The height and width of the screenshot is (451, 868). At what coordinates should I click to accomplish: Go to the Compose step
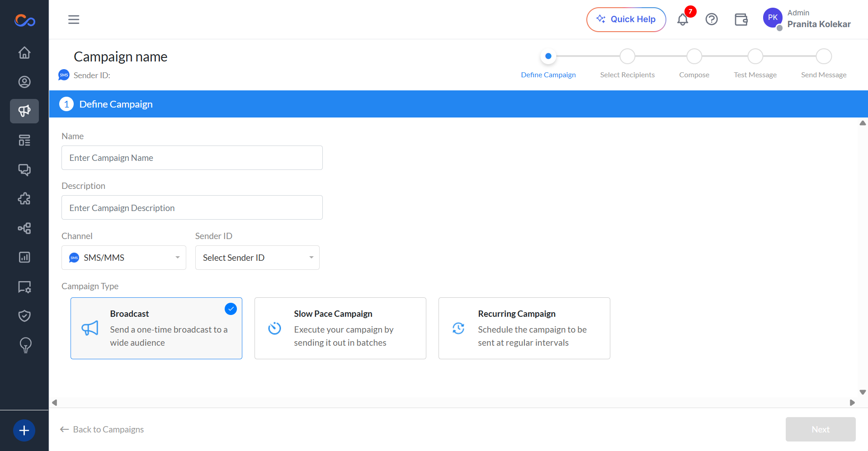point(694,63)
